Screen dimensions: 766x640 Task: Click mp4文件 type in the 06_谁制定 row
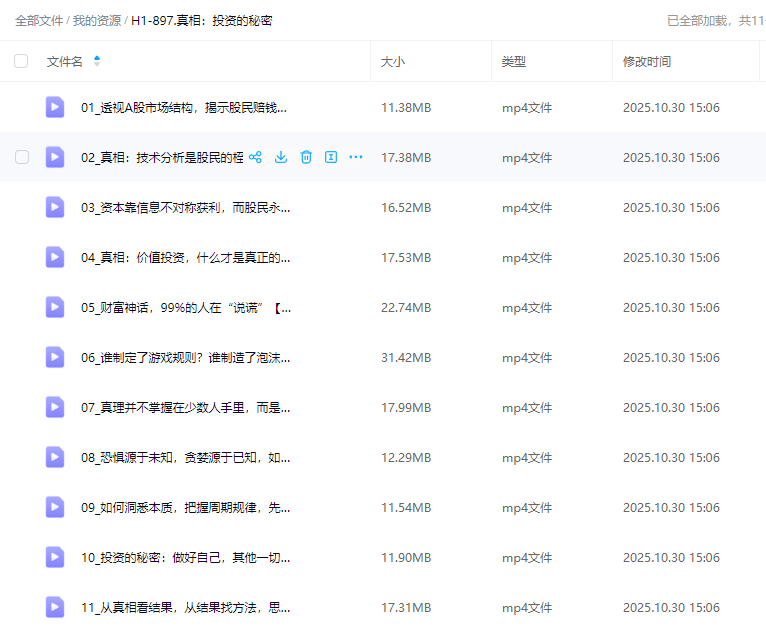click(x=527, y=358)
